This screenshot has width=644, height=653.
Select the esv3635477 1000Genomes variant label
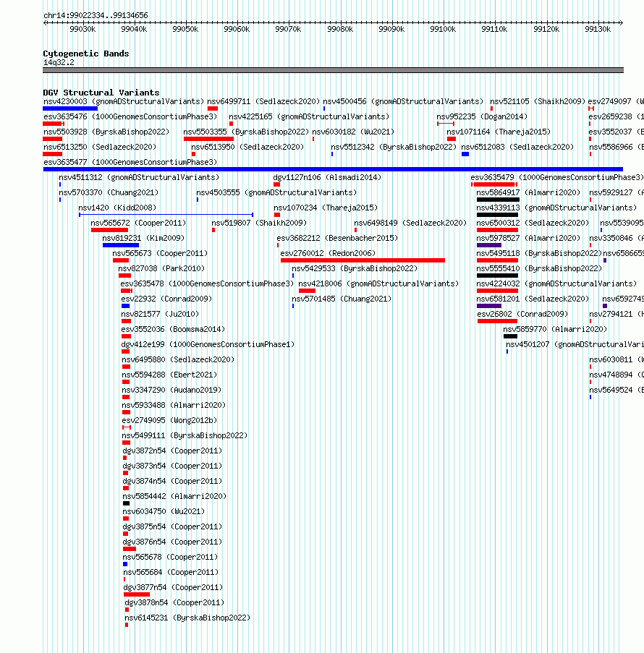tap(130, 162)
